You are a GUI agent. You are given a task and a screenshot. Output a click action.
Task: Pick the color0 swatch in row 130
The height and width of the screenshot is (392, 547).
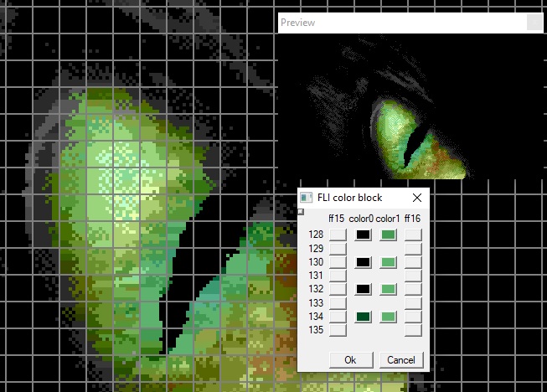(363, 262)
